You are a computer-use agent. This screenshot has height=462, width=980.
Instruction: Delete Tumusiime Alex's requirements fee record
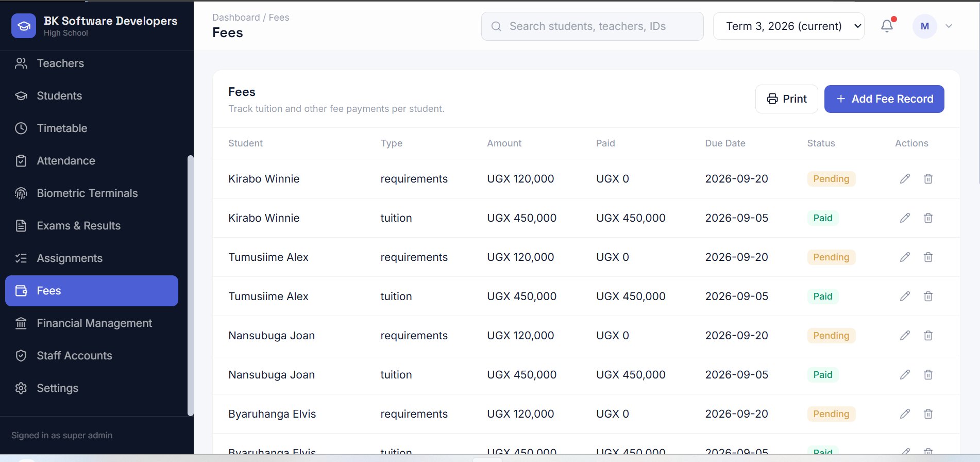(928, 257)
